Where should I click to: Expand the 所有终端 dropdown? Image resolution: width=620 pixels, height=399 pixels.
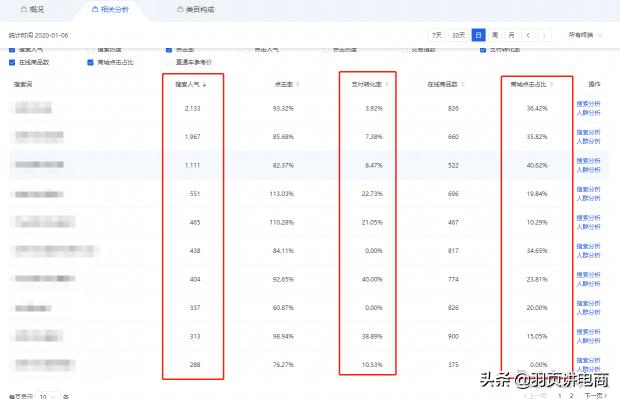[x=585, y=35]
